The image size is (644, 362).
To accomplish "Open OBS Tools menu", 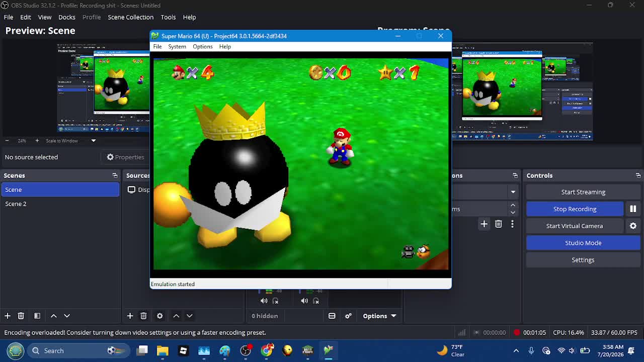I will (x=168, y=17).
